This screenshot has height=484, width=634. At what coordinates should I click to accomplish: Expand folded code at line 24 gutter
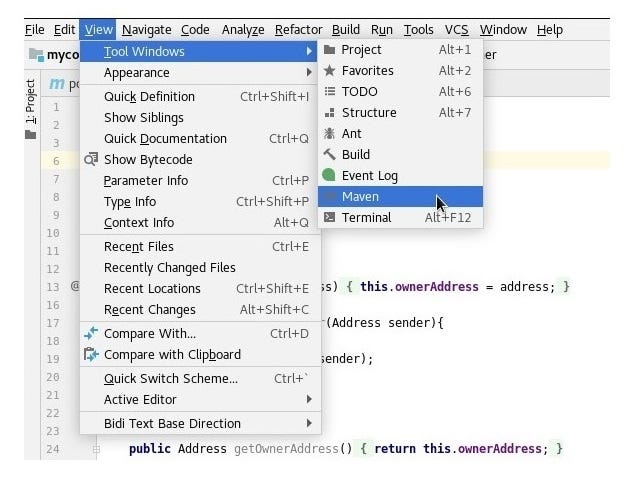(x=96, y=449)
